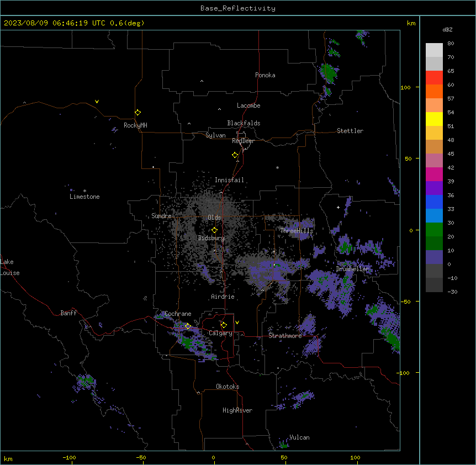This screenshot has height=465, width=476.
Task: Click the Blackfalds city label
Action: (244, 123)
